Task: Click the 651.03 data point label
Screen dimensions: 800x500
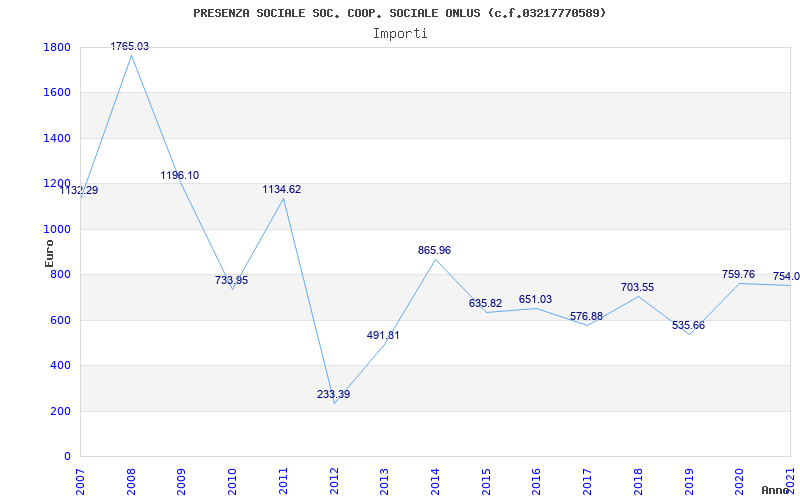Action: (x=535, y=299)
